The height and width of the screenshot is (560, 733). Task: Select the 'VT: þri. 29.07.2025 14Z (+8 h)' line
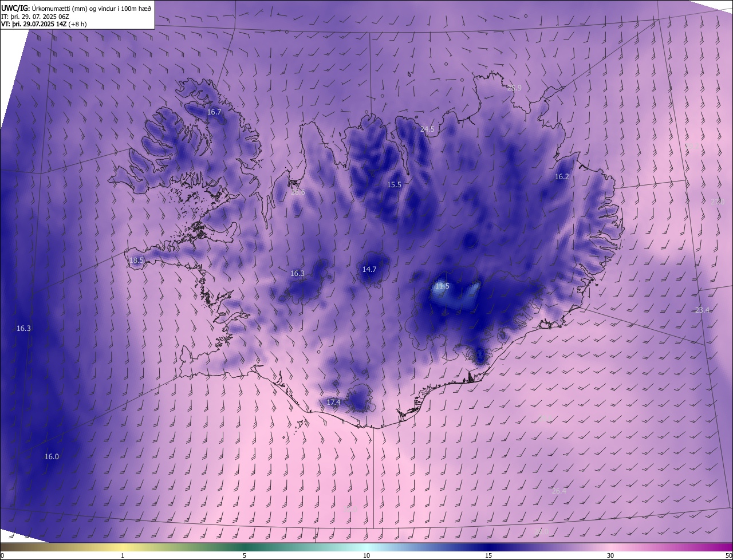(44, 24)
